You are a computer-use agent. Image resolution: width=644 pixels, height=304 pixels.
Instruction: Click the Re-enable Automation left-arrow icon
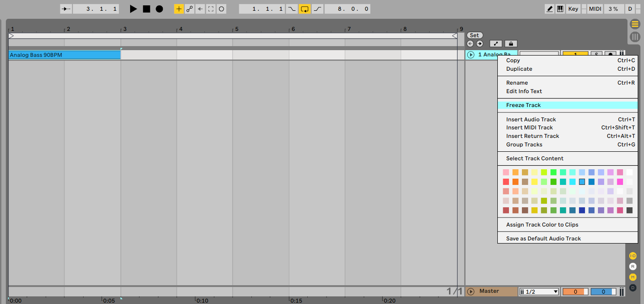pos(200,9)
